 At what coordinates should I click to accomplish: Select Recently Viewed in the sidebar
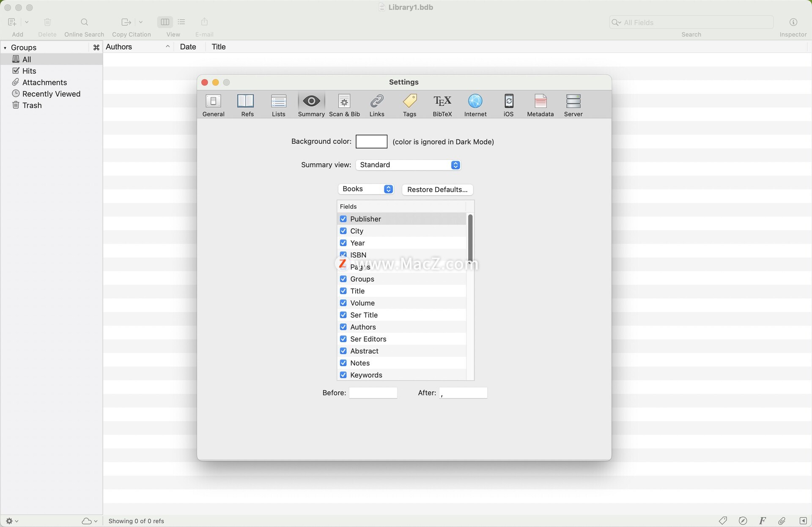(51, 94)
